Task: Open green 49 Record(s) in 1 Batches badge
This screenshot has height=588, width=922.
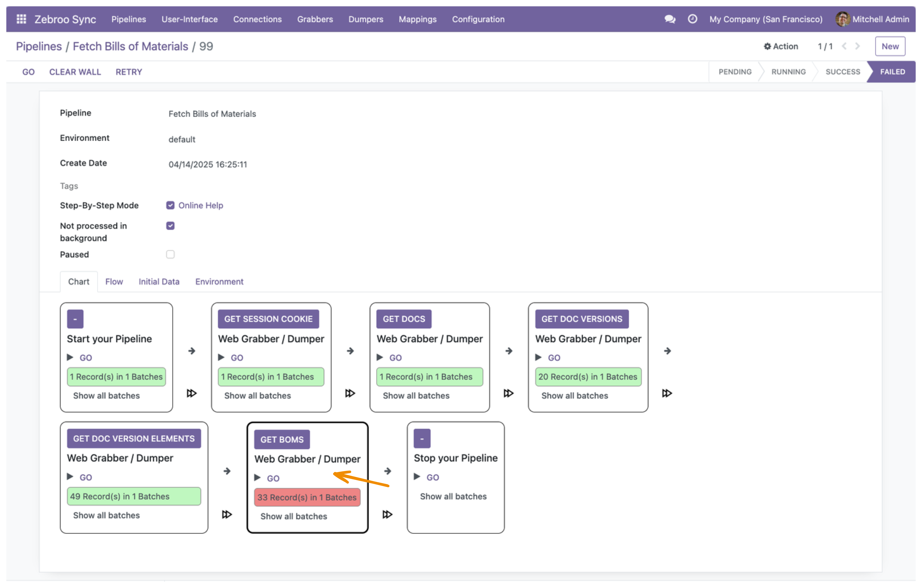Action: (x=134, y=496)
